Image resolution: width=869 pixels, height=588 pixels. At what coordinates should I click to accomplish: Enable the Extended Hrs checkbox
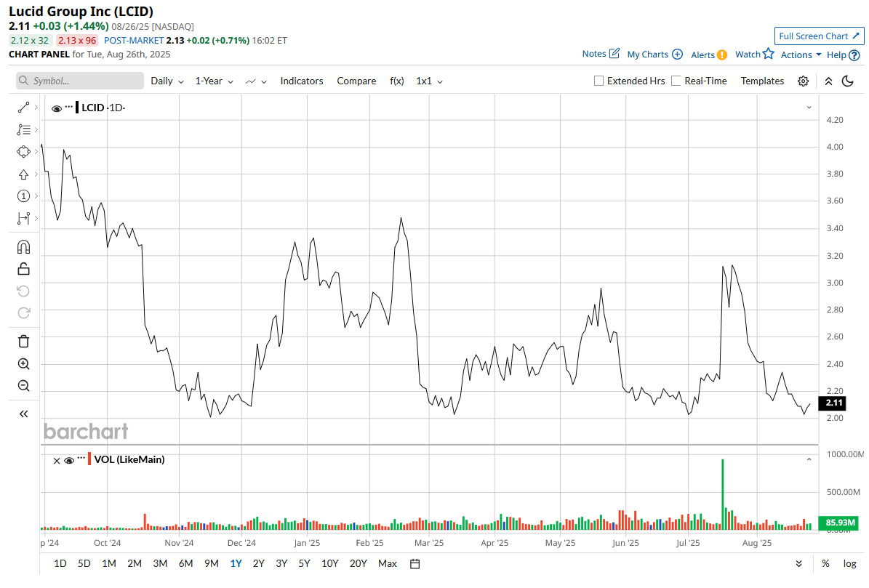tap(598, 81)
